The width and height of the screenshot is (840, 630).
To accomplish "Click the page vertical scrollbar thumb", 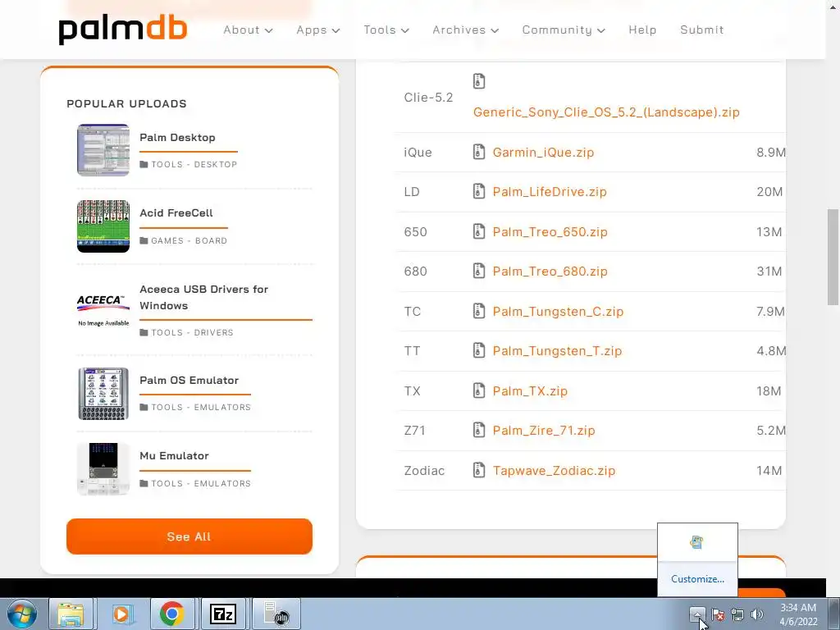I will (833, 257).
